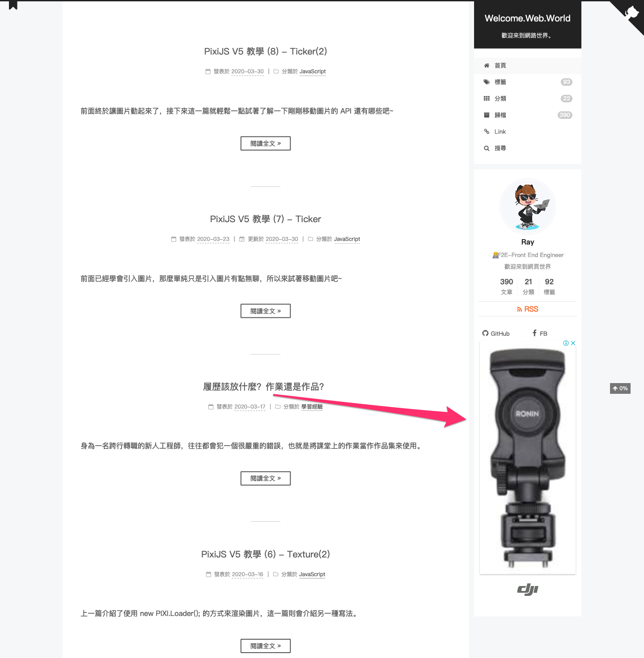
Task: Visit the GitHub profile link
Action: point(496,333)
